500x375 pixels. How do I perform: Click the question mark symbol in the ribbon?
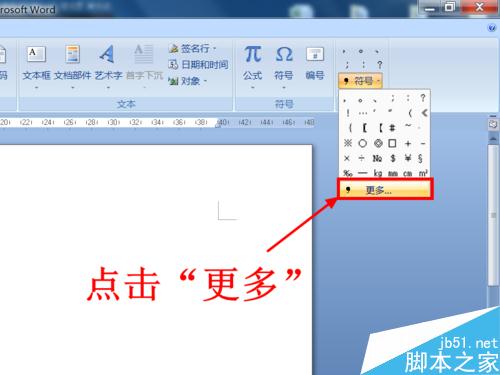[x=379, y=65]
